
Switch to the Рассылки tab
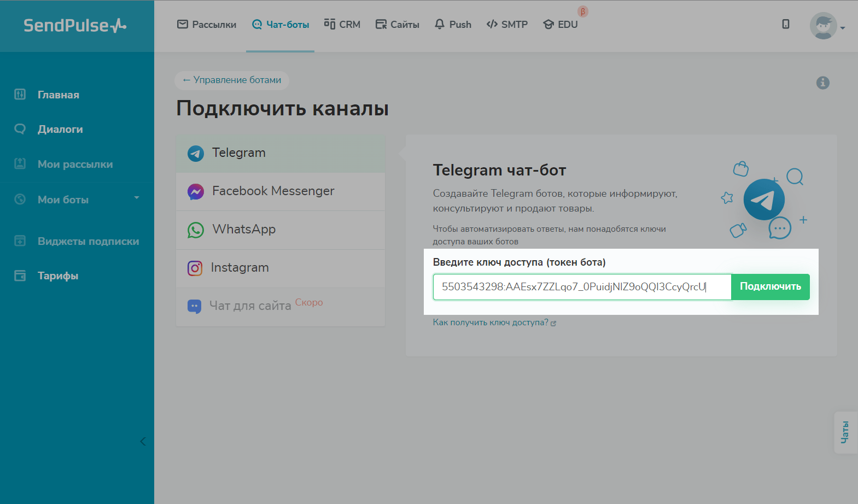[207, 25]
